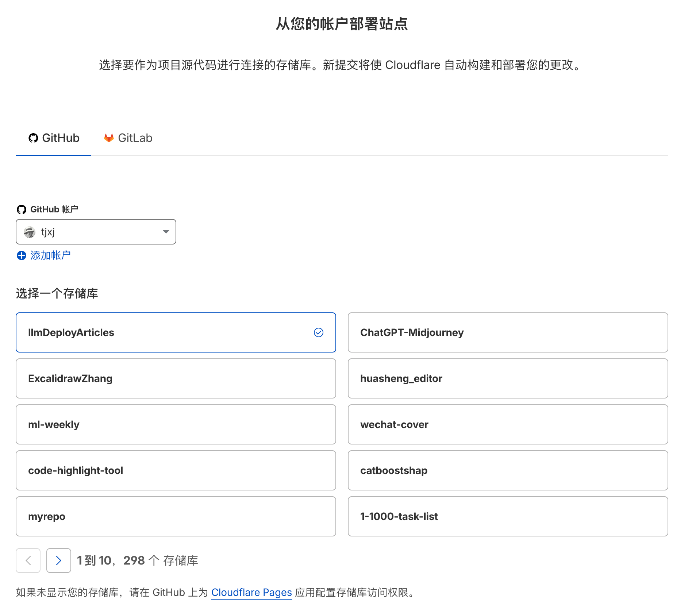Image resolution: width=692 pixels, height=616 pixels.
Task: Click the GitLab fox logo icon
Action: [x=109, y=138]
